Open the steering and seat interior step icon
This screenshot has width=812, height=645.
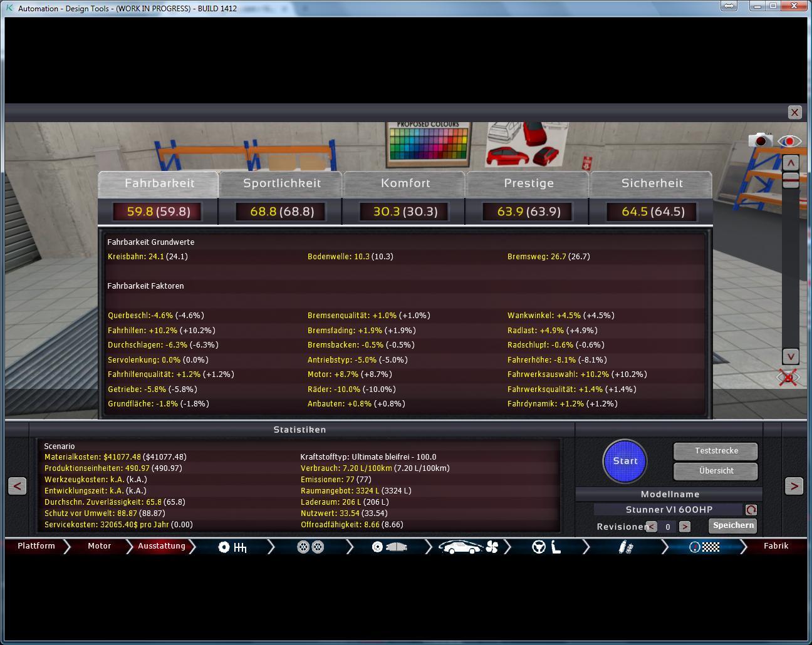point(546,547)
